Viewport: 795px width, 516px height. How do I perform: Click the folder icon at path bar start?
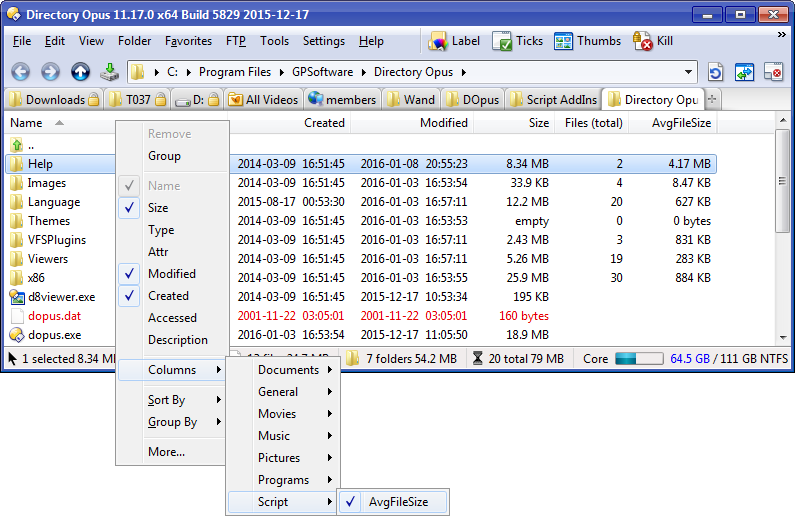pyautogui.click(x=137, y=72)
